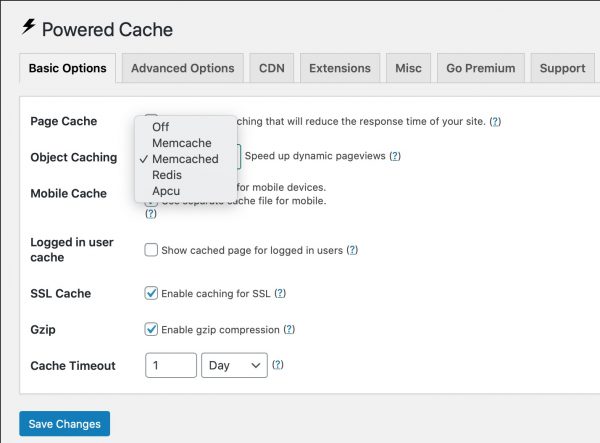This screenshot has height=443, width=600.
Task: Uncheck Enable caching for SSL
Action: (x=152, y=293)
